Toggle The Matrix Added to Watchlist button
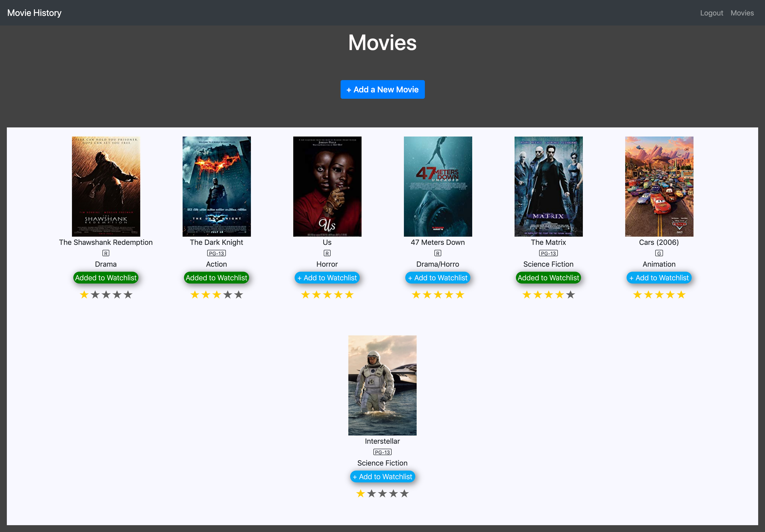 point(548,278)
